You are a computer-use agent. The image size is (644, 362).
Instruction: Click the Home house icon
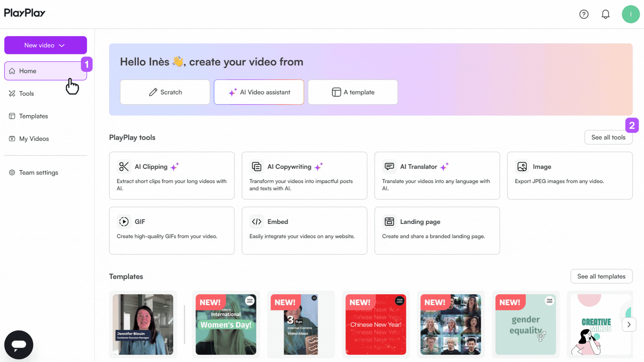click(12, 71)
